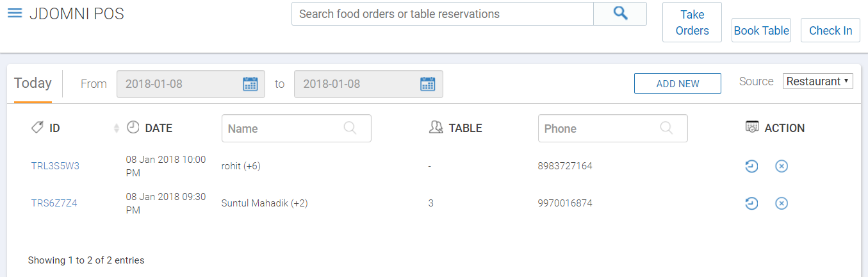Click the search icon in the Phone filter
Image resolution: width=868 pixels, height=277 pixels.
(x=666, y=128)
